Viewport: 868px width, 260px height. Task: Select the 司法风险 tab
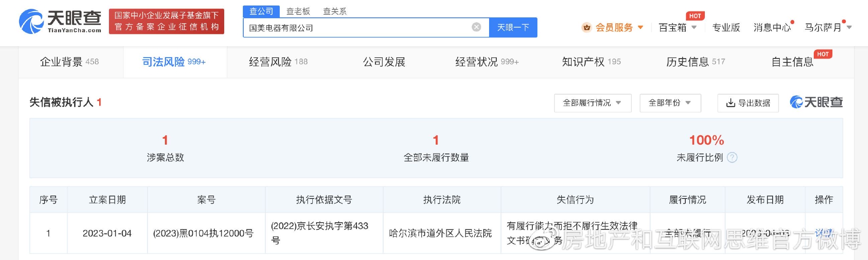click(174, 62)
